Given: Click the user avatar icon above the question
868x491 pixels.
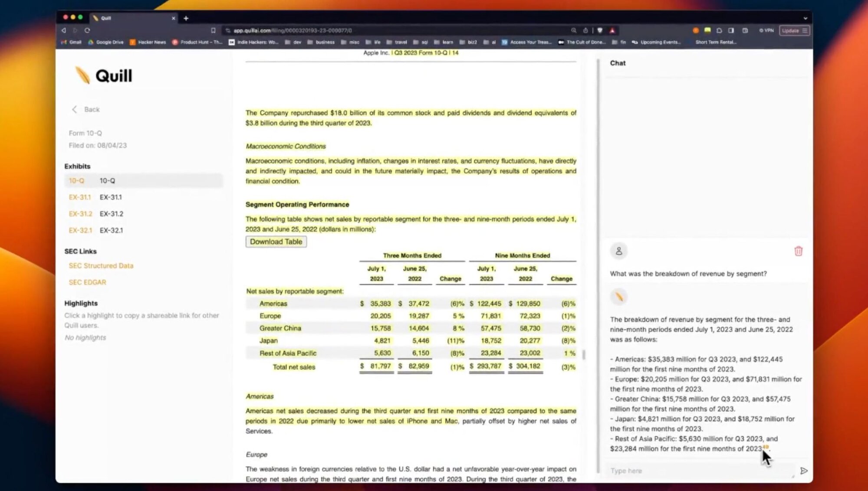Looking at the screenshot, I should coord(619,251).
